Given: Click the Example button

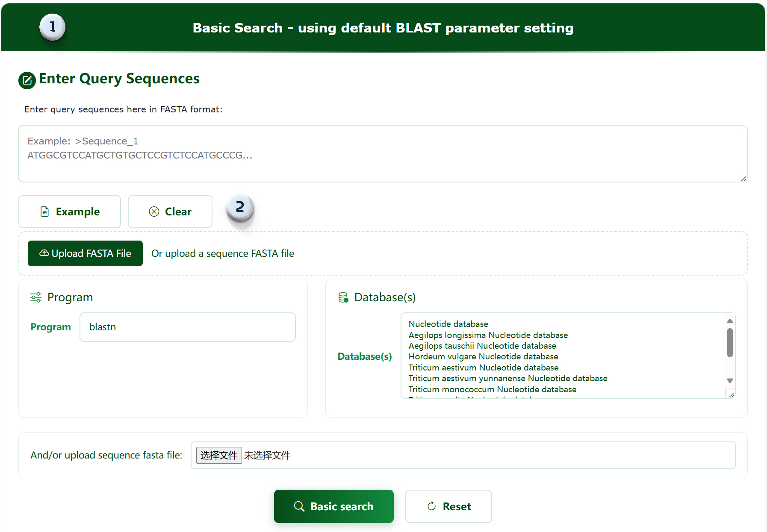Looking at the screenshot, I should (x=70, y=212).
